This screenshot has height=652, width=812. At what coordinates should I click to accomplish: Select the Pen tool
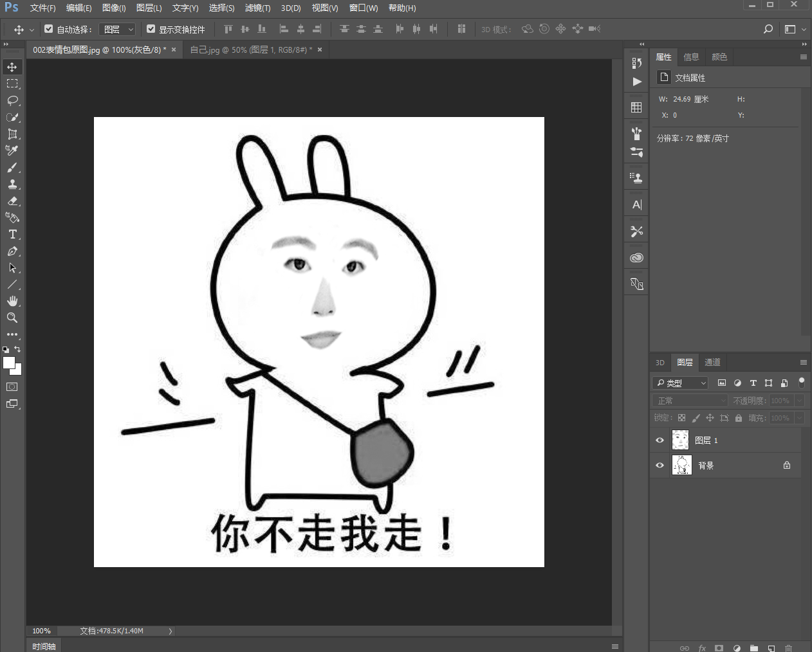[13, 251]
